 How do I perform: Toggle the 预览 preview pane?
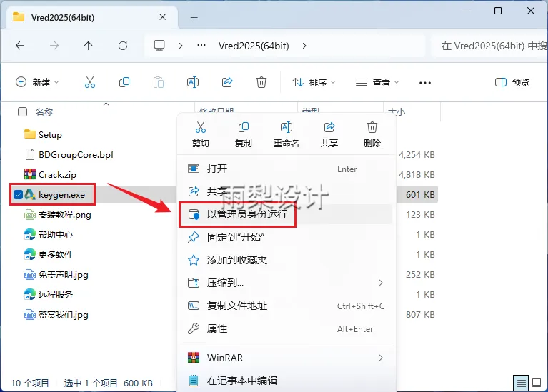pyautogui.click(x=512, y=82)
